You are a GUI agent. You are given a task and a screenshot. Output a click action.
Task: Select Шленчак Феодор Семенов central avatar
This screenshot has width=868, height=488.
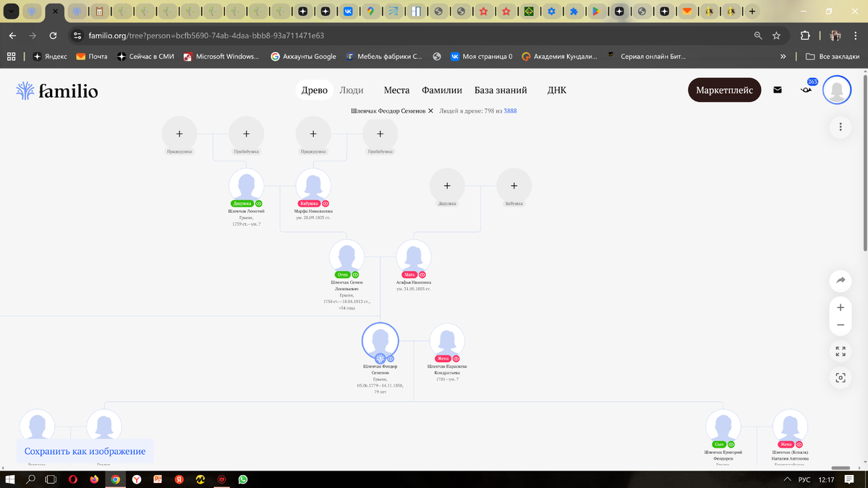tap(380, 340)
